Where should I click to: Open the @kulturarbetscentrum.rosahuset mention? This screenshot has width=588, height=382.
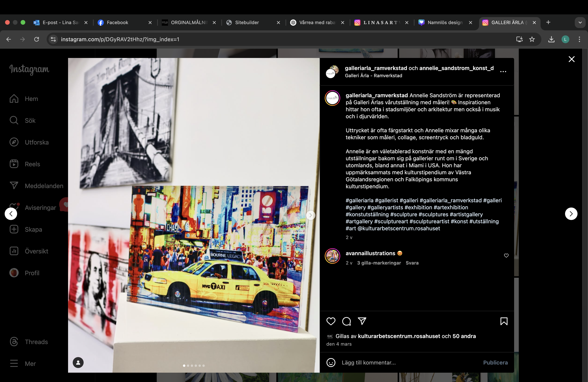[398, 228]
